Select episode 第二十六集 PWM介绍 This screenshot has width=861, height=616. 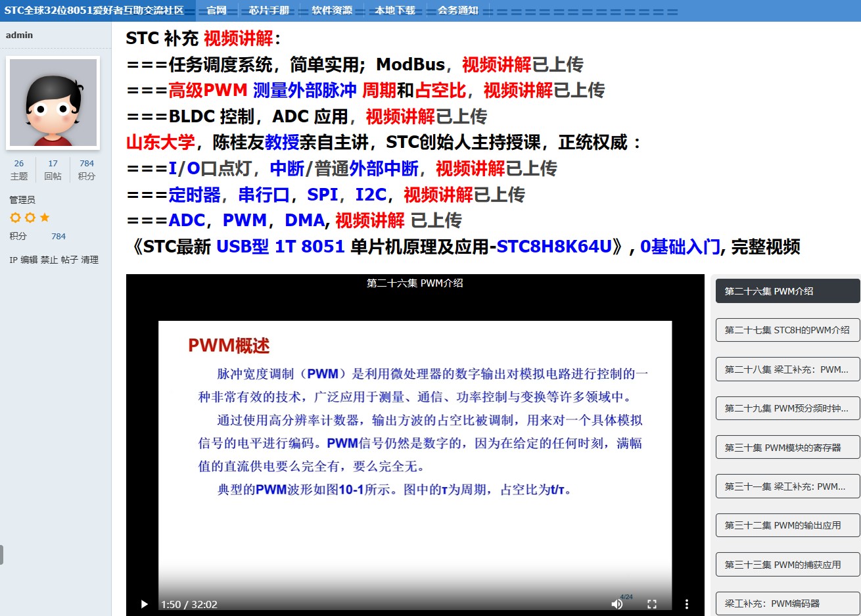787,291
